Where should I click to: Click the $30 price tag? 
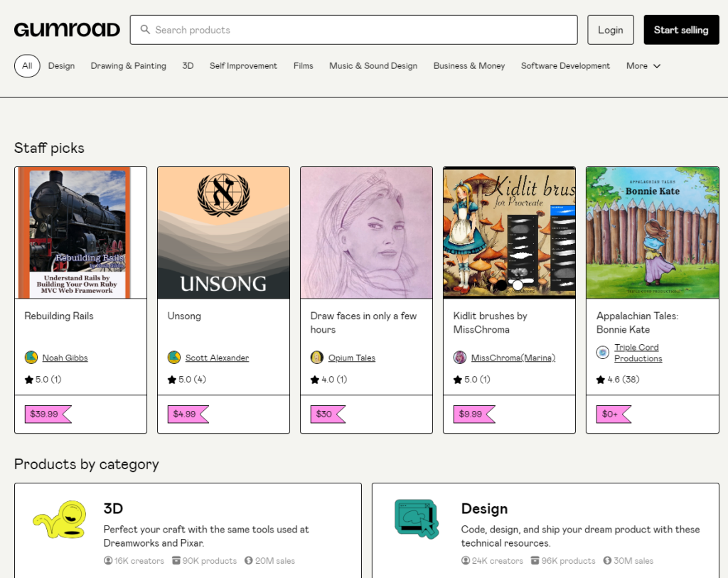(x=328, y=414)
